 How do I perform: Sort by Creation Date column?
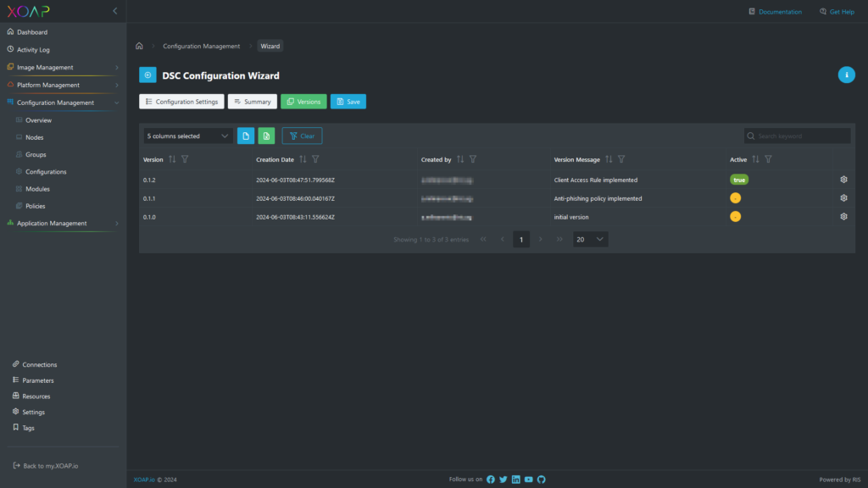point(303,159)
